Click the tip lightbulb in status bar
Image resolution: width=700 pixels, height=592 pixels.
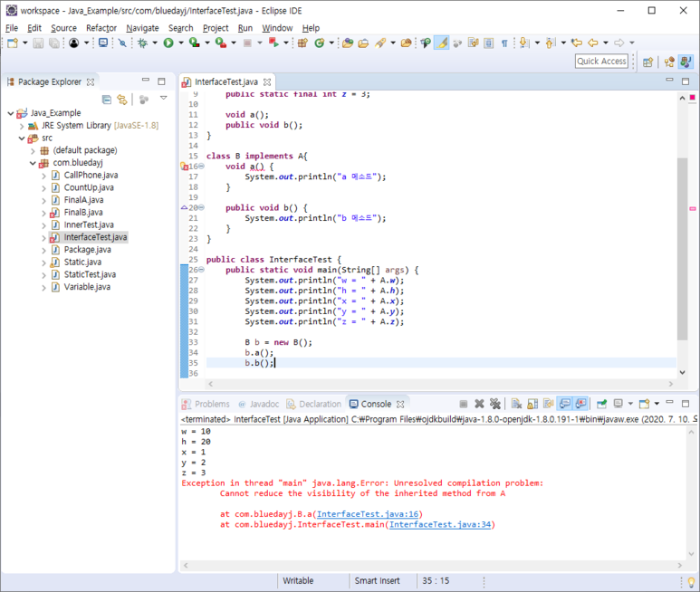click(x=691, y=582)
